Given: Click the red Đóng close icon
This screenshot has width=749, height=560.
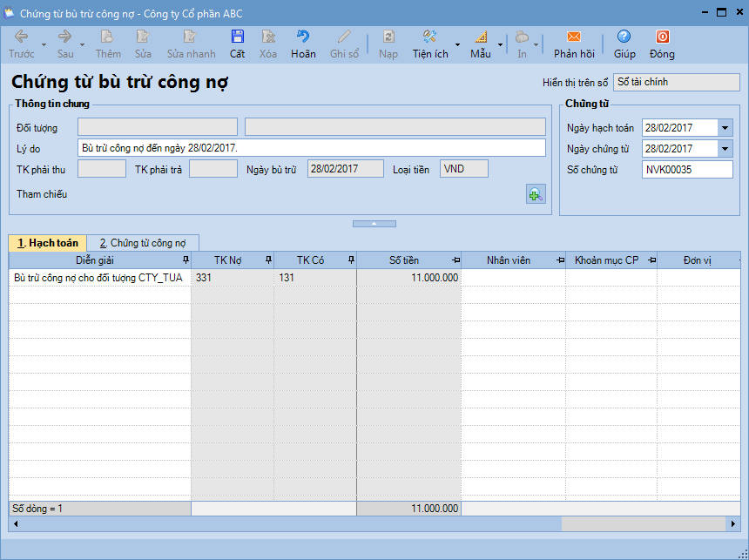Looking at the screenshot, I should pyautogui.click(x=662, y=37).
